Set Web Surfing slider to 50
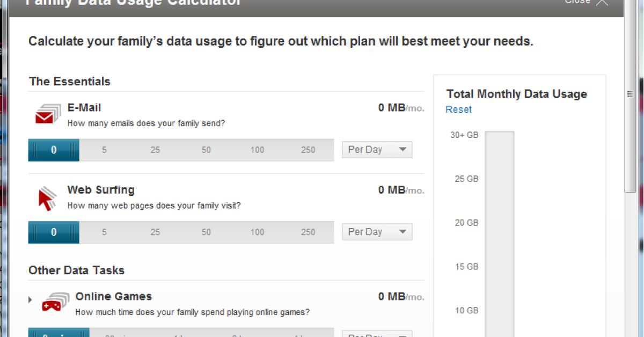This screenshot has width=644, height=337. pos(206,232)
